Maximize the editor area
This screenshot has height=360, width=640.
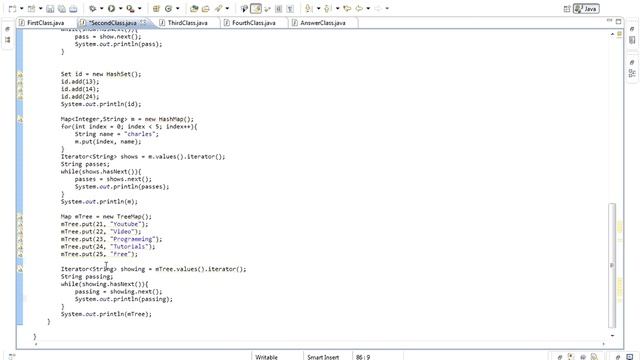[x=618, y=21]
